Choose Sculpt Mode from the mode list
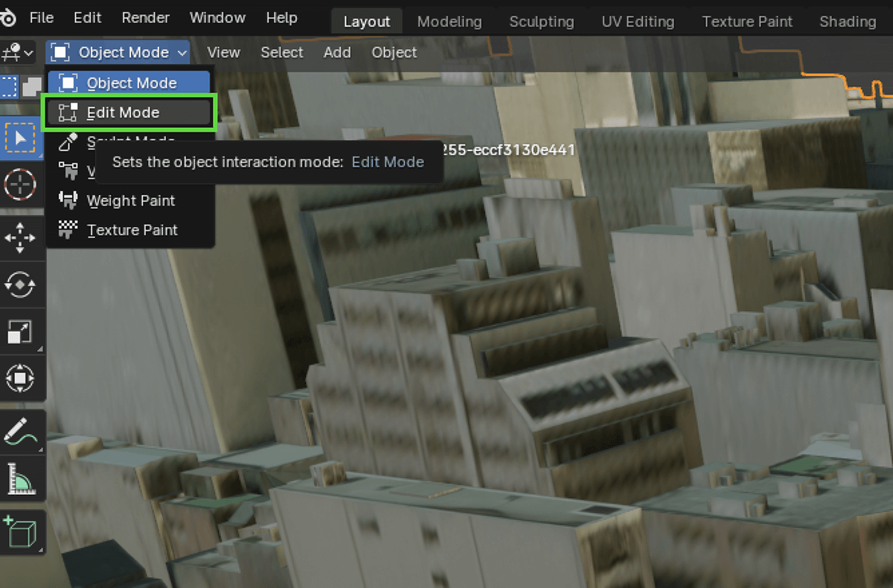This screenshot has width=893, height=588. [129, 141]
